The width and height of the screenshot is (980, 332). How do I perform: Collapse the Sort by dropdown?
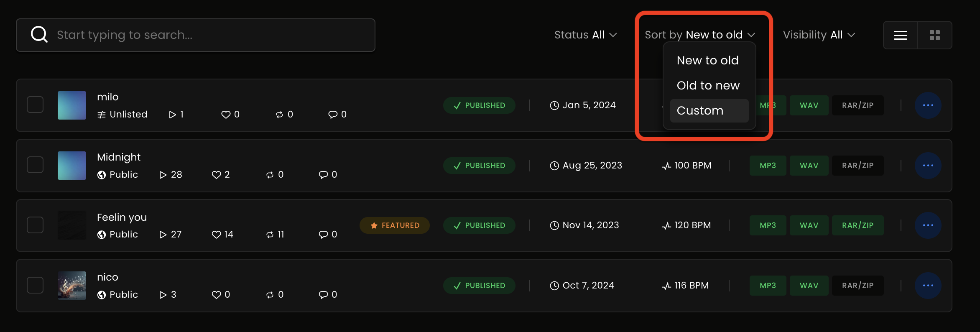pyautogui.click(x=699, y=35)
